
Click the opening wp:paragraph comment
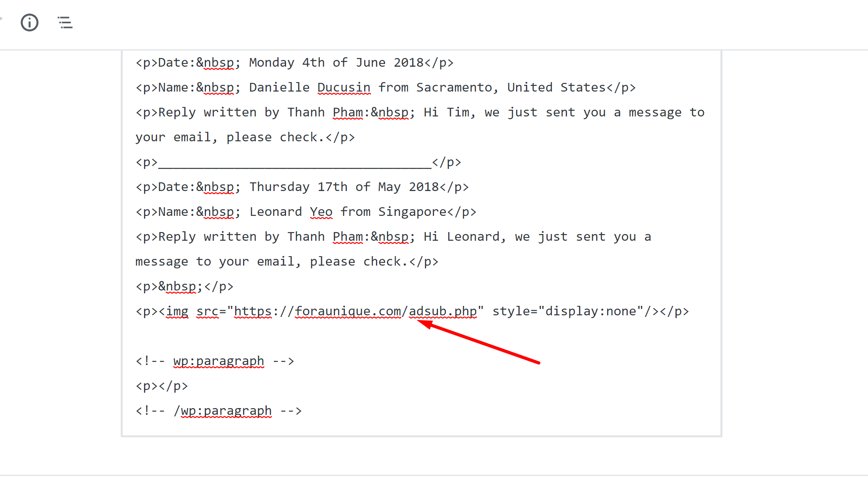tap(215, 361)
